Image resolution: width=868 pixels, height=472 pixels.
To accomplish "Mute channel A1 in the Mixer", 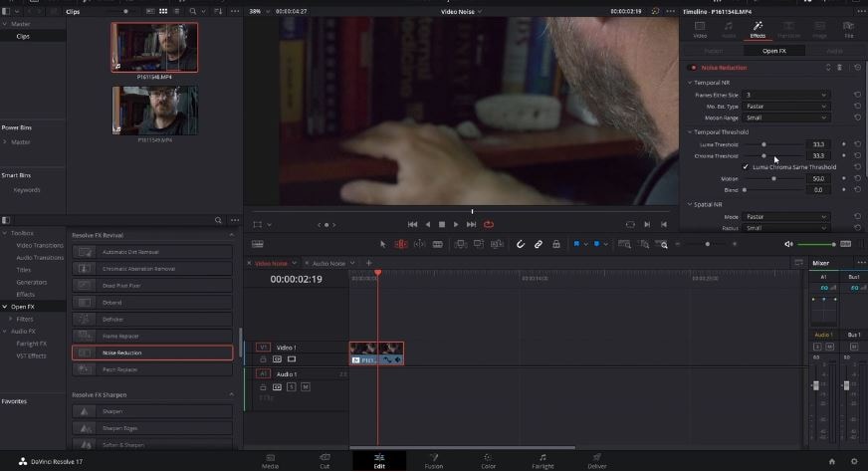I will point(829,347).
